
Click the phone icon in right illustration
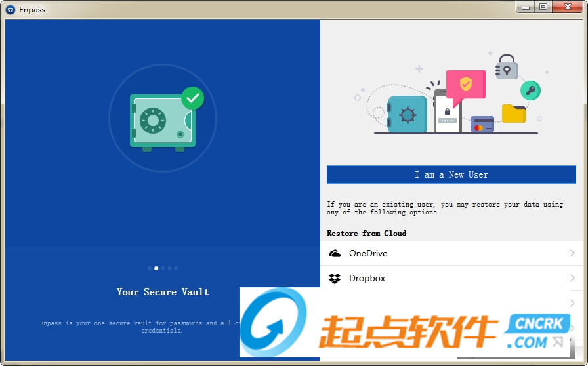(448, 112)
